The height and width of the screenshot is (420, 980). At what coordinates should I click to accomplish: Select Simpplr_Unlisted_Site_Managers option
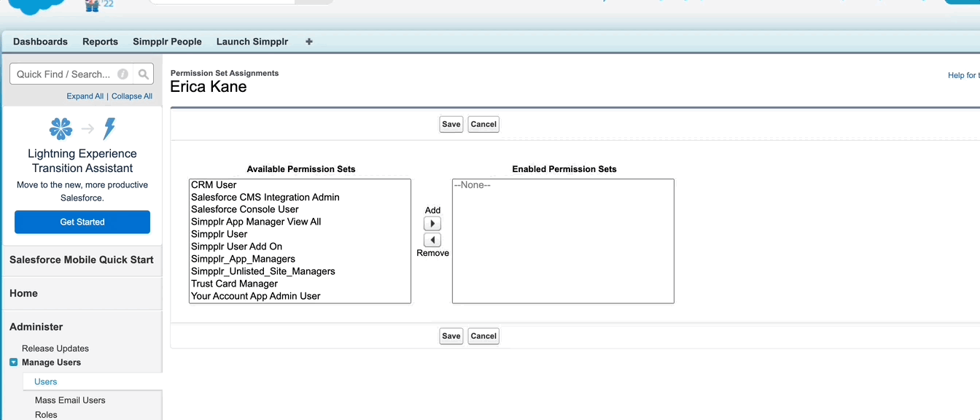tap(300, 272)
